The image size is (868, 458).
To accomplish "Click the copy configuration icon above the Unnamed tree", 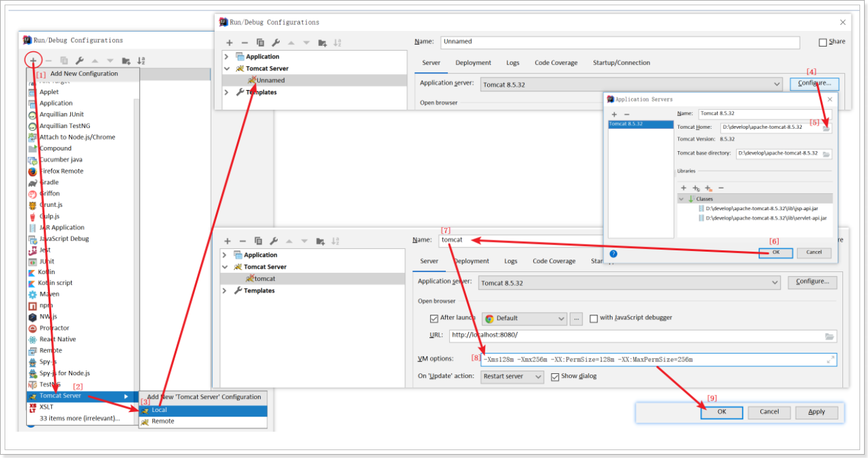I will (260, 43).
